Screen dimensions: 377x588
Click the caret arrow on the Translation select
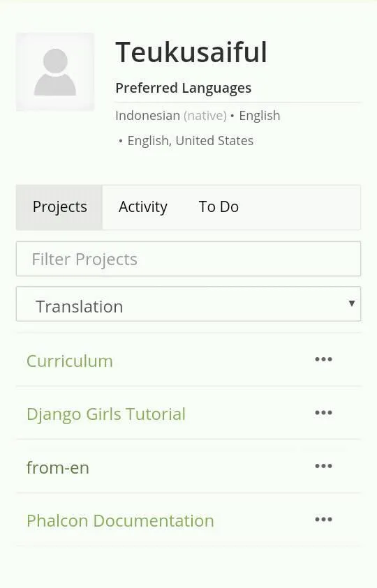[x=351, y=303]
